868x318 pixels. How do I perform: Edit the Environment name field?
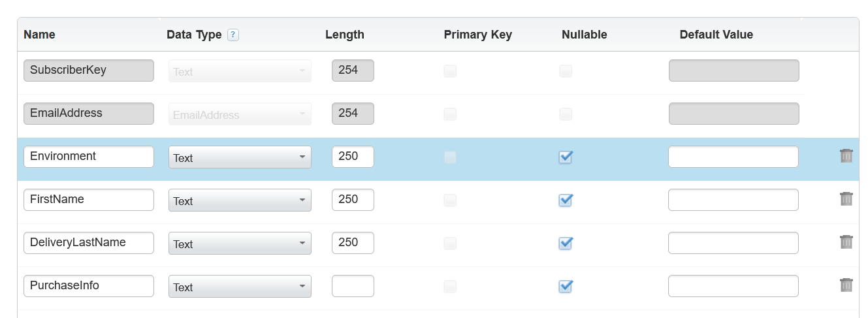(89, 157)
